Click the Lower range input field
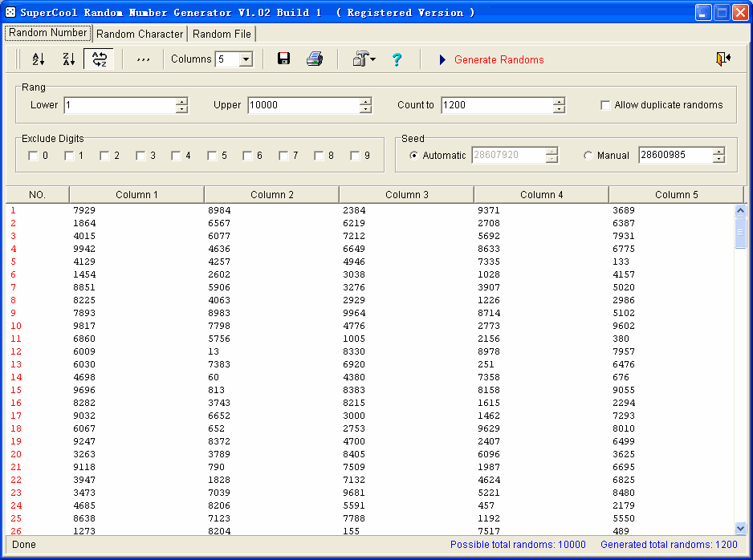Viewport: 753px width, 560px height. pyautogui.click(x=120, y=105)
